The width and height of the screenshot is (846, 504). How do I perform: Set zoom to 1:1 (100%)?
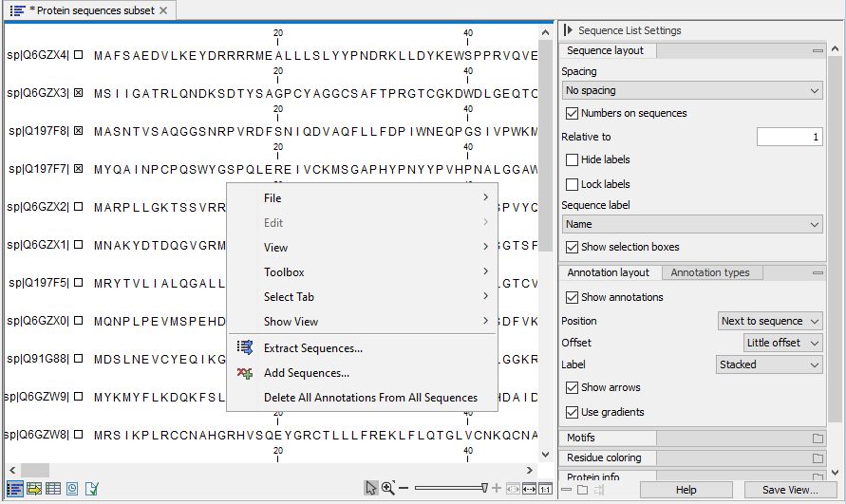[x=545, y=489]
